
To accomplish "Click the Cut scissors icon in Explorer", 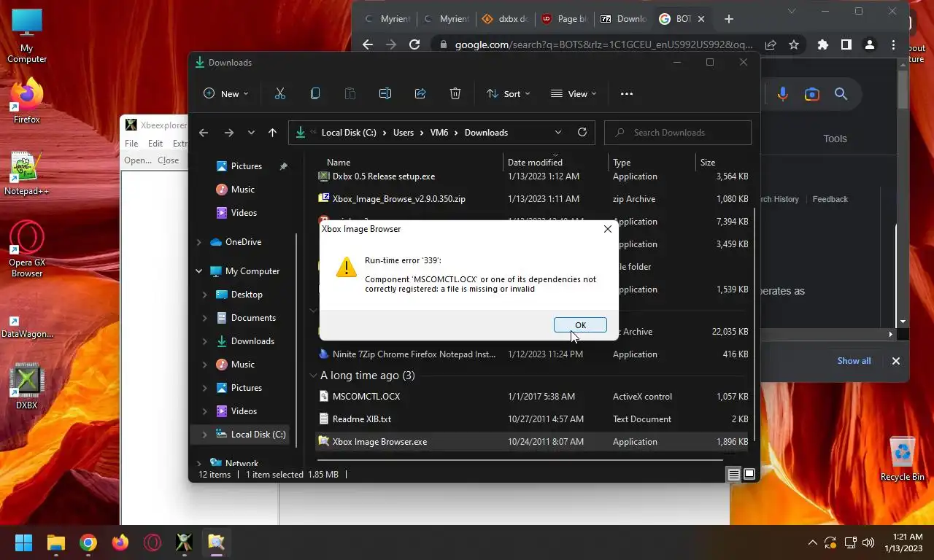I will click(x=279, y=93).
